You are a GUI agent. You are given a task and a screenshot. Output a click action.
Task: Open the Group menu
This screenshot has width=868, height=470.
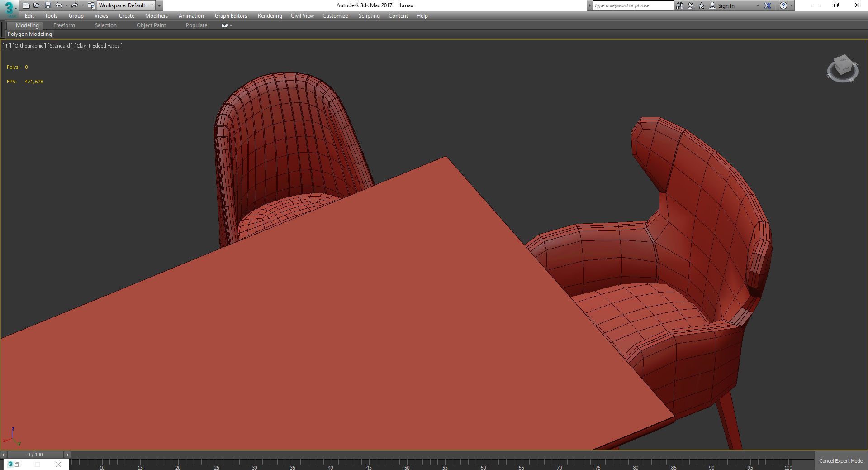pyautogui.click(x=76, y=16)
